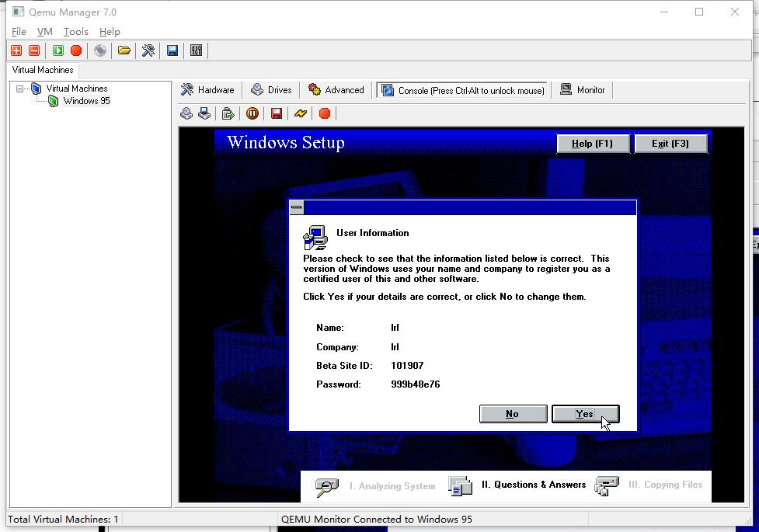Click the User Information computer icon in dialog

coord(315,237)
